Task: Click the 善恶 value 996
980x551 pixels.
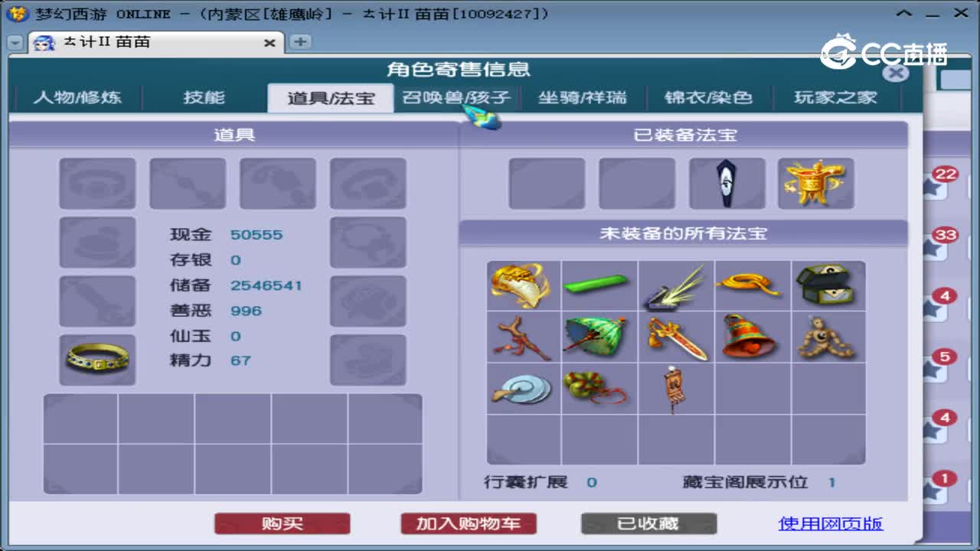Action: (x=246, y=311)
